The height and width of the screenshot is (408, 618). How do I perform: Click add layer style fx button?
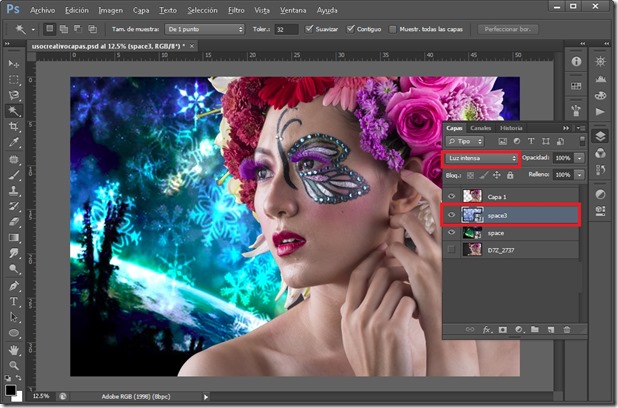[486, 330]
